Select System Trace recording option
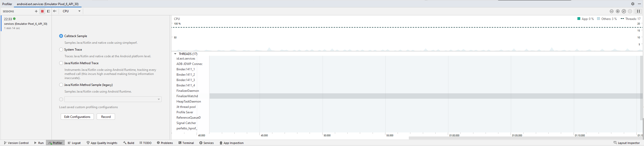Image resolution: width=644 pixels, height=146 pixels. pyautogui.click(x=61, y=50)
